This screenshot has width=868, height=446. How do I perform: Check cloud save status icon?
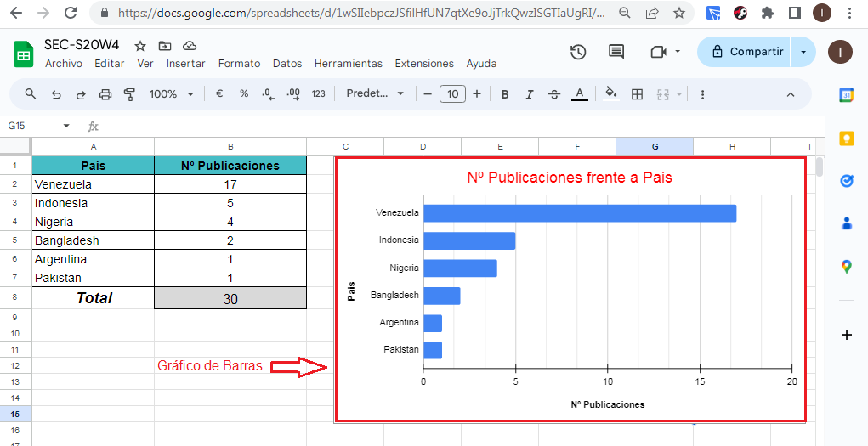click(190, 46)
